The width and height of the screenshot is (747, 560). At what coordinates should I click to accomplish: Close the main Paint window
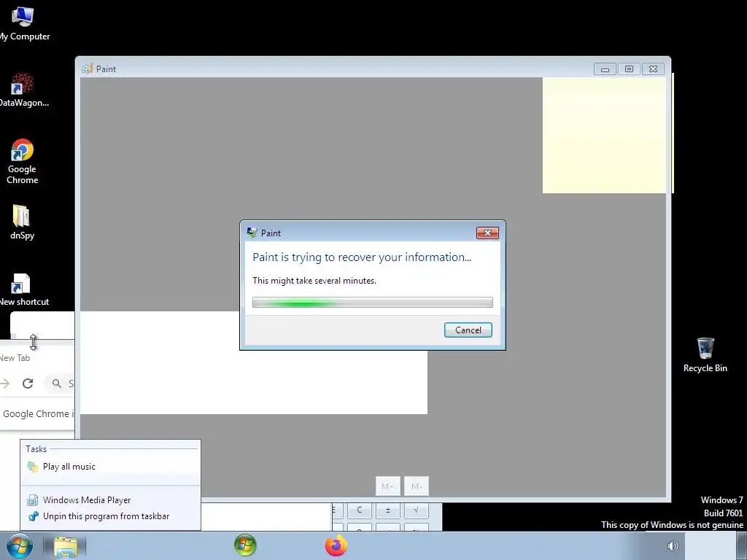653,69
